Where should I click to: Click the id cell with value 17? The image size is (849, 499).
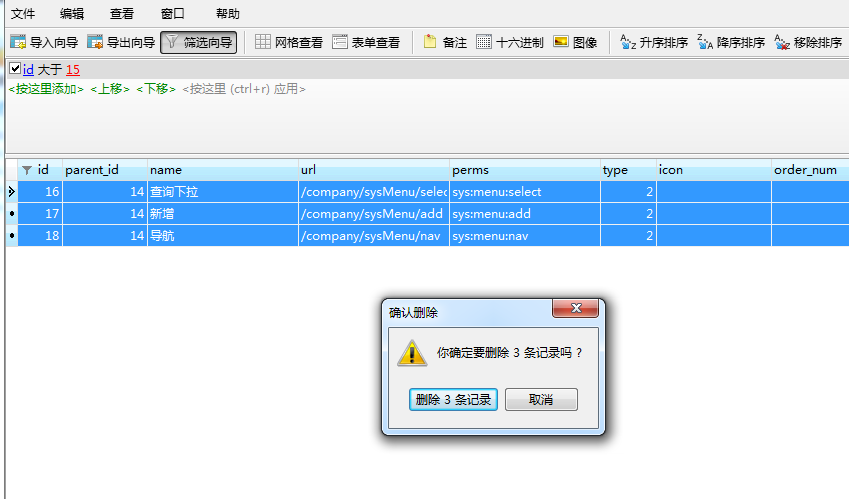(40, 214)
